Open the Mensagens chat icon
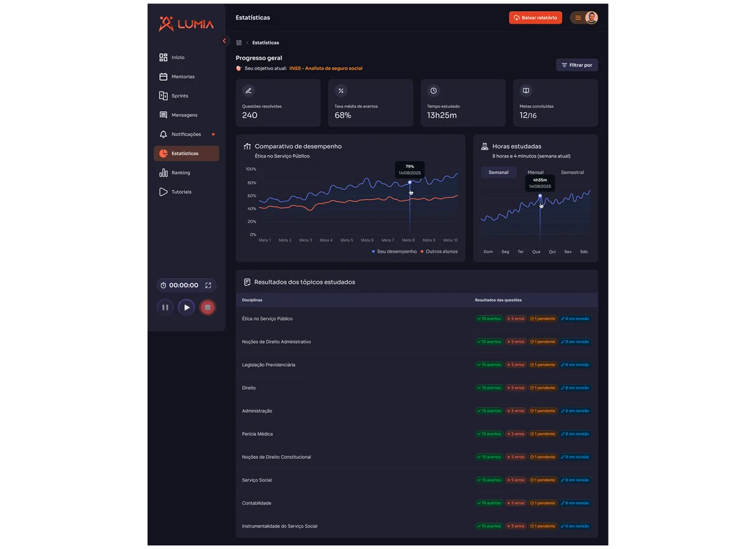 pyautogui.click(x=163, y=115)
